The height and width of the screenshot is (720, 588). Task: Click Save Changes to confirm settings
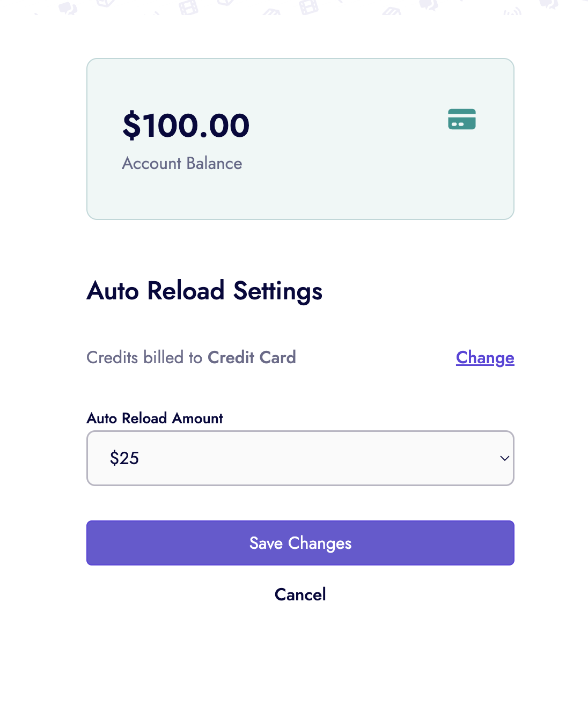pyautogui.click(x=300, y=543)
